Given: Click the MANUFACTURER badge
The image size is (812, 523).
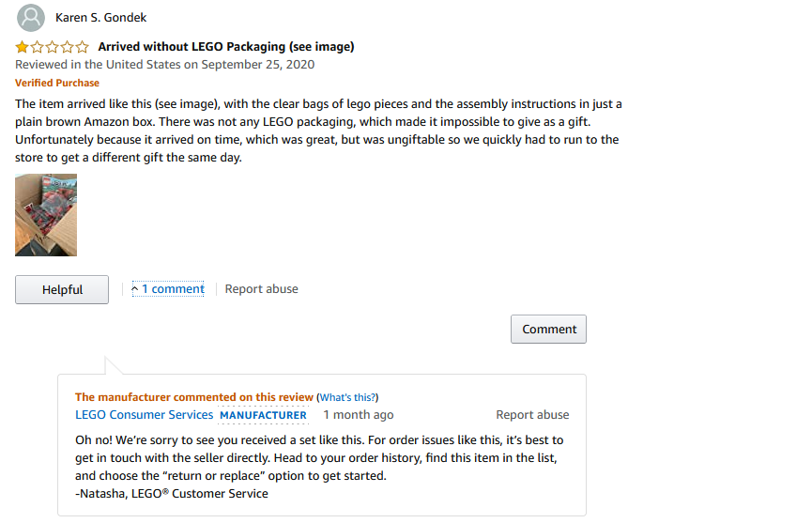Looking at the screenshot, I should [x=263, y=415].
